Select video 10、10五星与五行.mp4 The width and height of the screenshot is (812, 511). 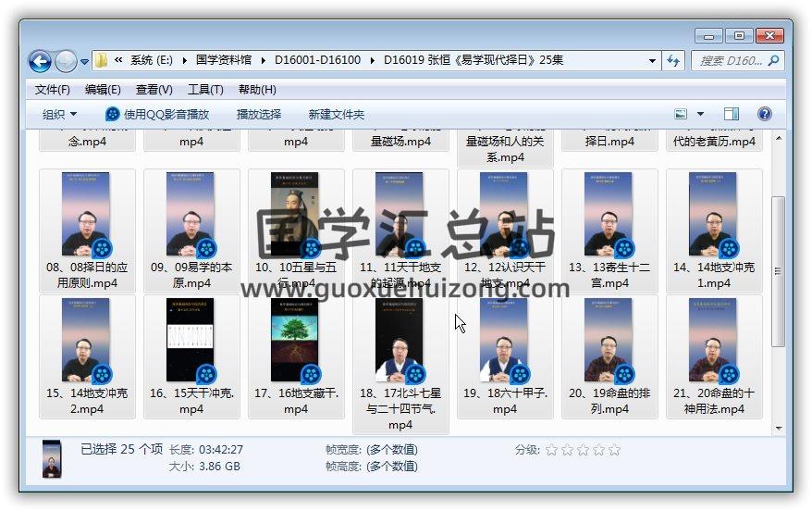tap(296, 231)
